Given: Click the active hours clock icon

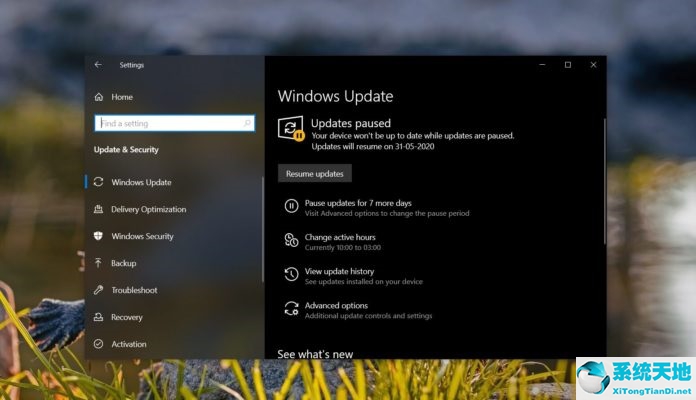Looking at the screenshot, I should (291, 240).
